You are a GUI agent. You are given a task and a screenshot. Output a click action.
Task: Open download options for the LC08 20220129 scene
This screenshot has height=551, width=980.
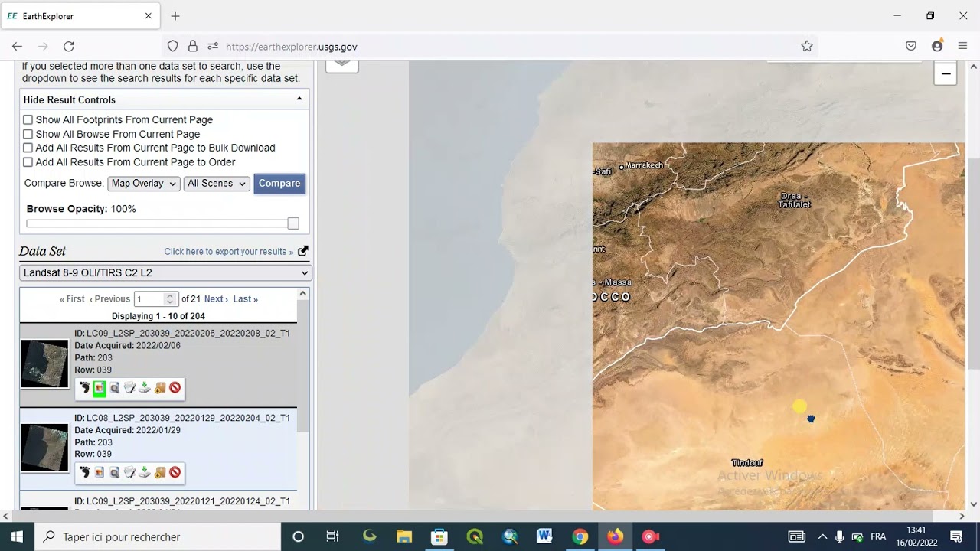tap(145, 473)
